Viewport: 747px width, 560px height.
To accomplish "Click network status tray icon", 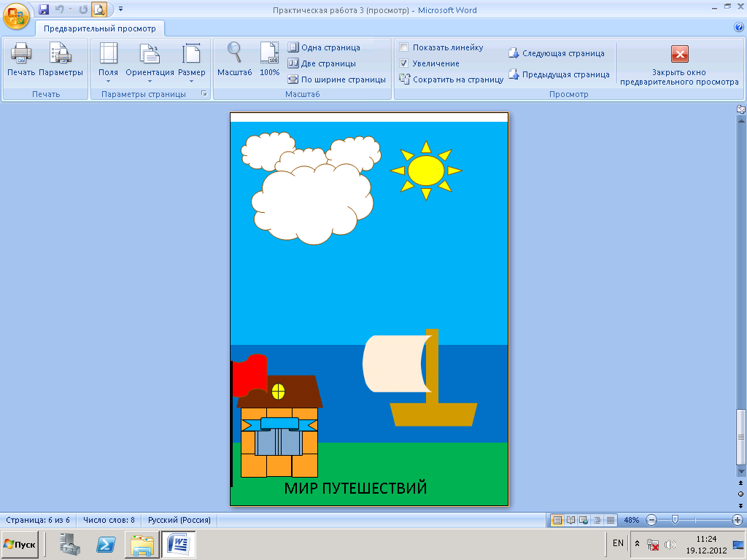I will coord(653,544).
